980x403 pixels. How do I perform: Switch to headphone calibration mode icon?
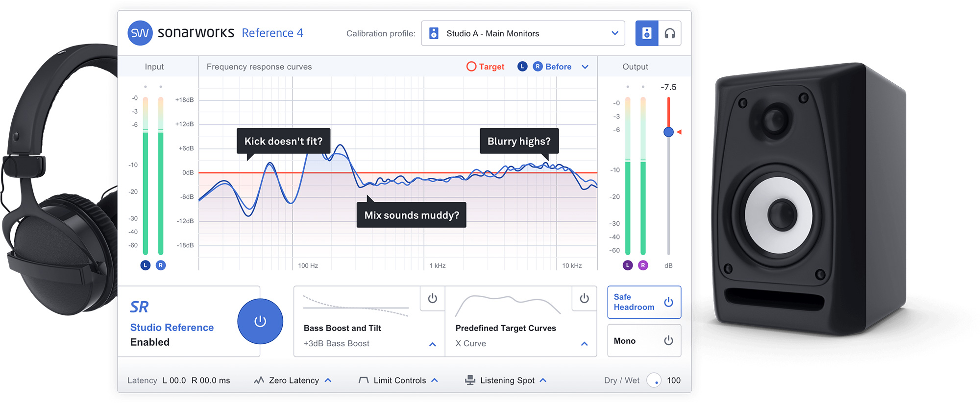pos(669,33)
